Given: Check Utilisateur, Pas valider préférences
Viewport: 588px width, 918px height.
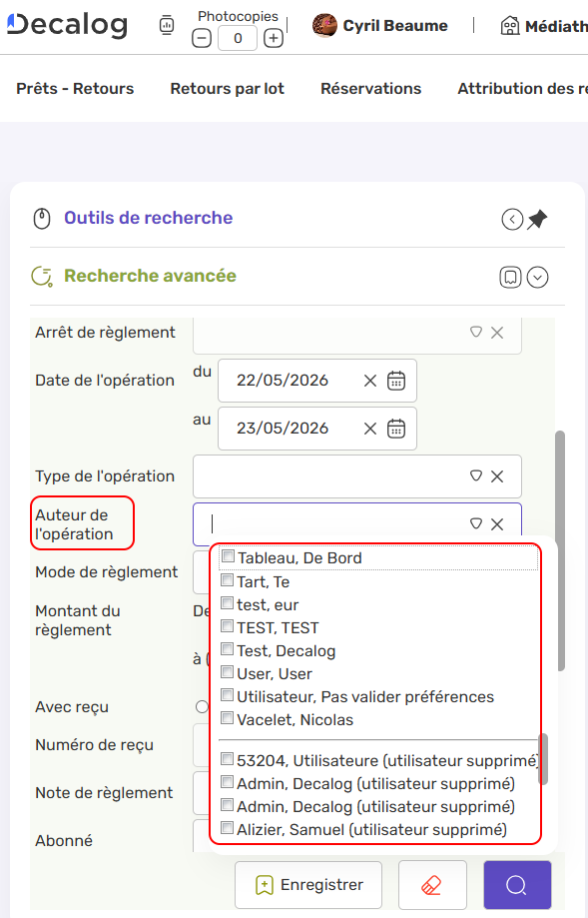Looking at the screenshot, I should pos(227,695).
